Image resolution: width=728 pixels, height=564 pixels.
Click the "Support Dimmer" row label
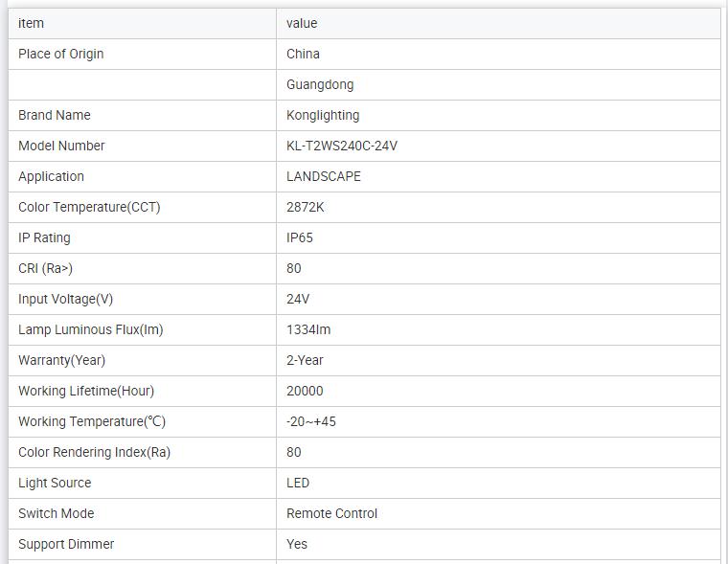(66, 544)
